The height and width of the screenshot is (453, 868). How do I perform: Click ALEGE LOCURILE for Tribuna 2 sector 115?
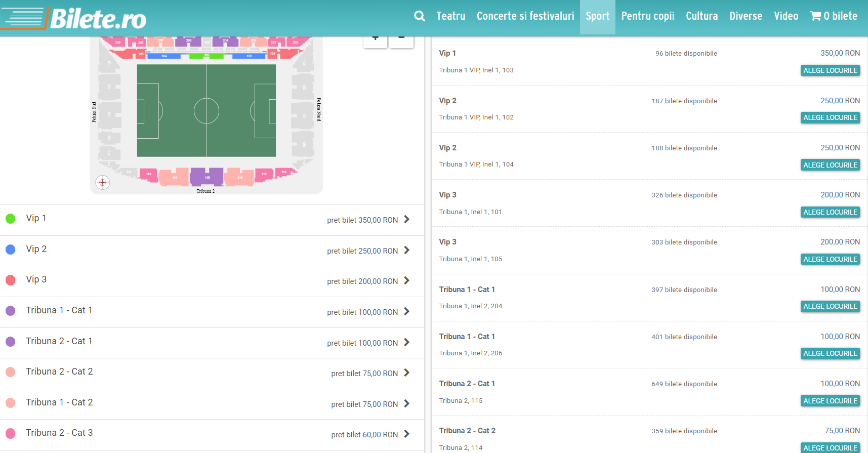(830, 401)
